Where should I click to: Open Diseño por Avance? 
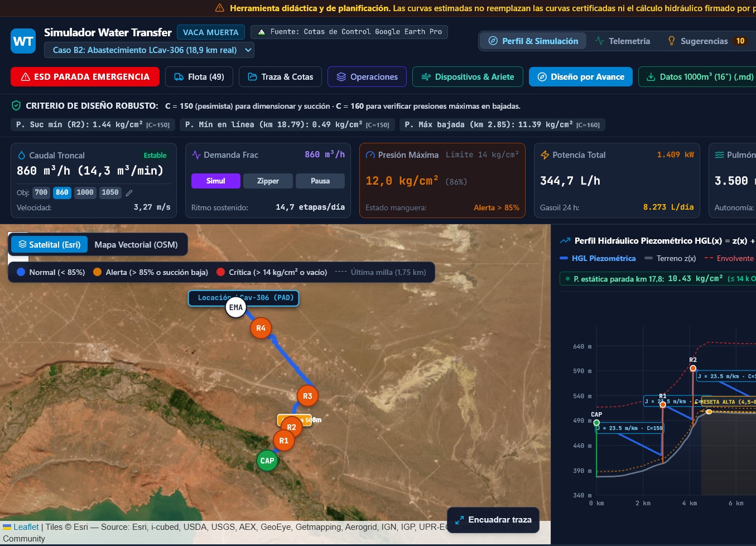pyautogui.click(x=581, y=77)
